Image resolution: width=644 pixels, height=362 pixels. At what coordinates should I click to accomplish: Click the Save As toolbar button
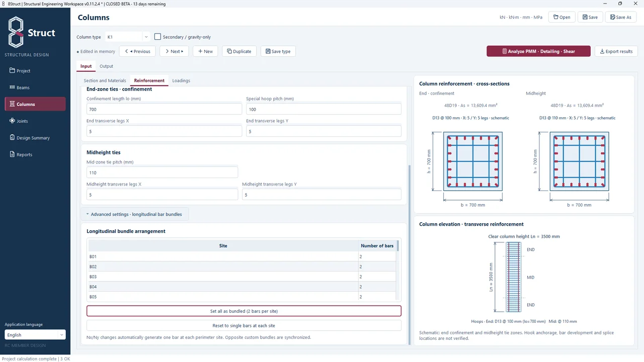(621, 17)
